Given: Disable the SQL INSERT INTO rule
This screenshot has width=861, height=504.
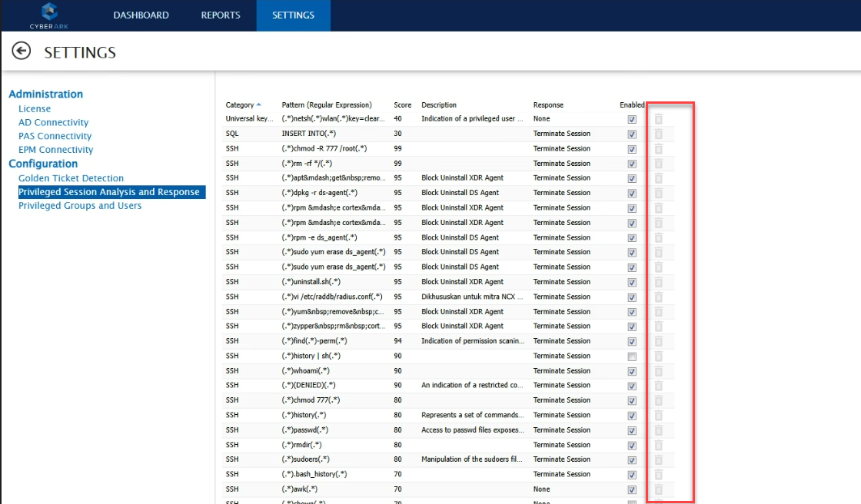Looking at the screenshot, I should [x=632, y=134].
